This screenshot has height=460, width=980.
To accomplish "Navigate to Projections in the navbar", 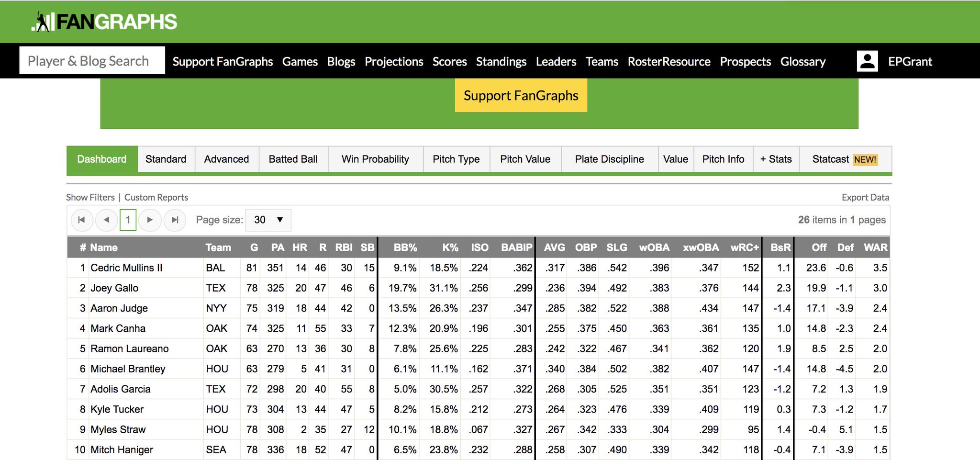I will (x=394, y=61).
